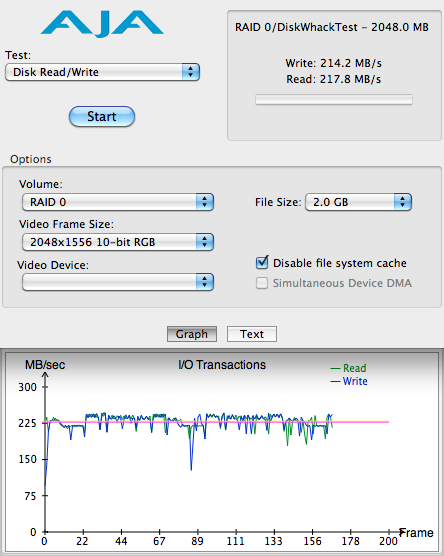Click the 300 value on Y axis
444x556 pixels.
tap(28, 387)
